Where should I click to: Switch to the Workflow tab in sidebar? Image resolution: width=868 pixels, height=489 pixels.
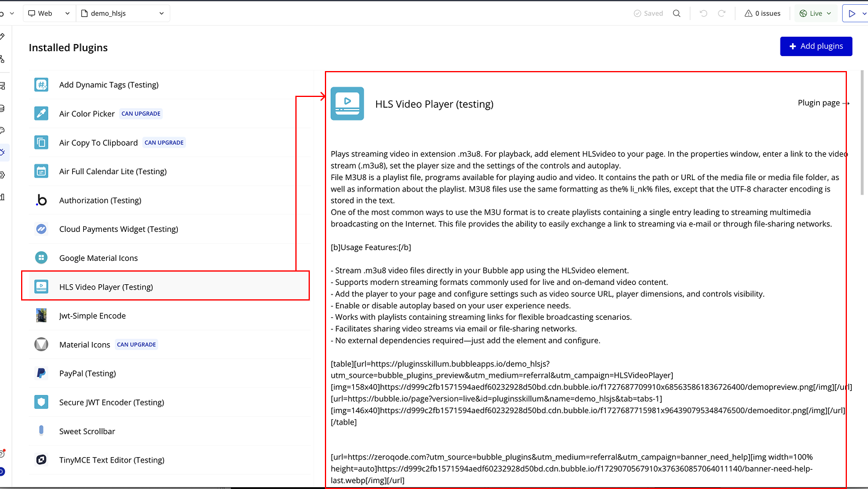click(x=2, y=59)
